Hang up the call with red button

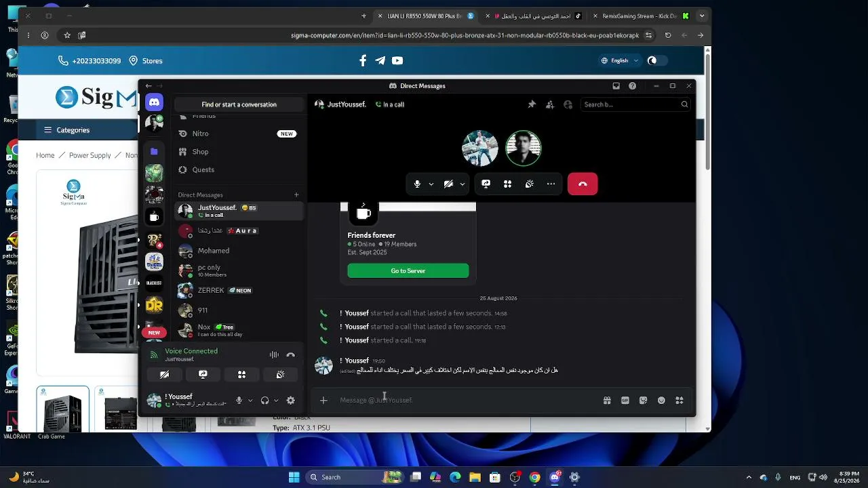click(x=583, y=184)
